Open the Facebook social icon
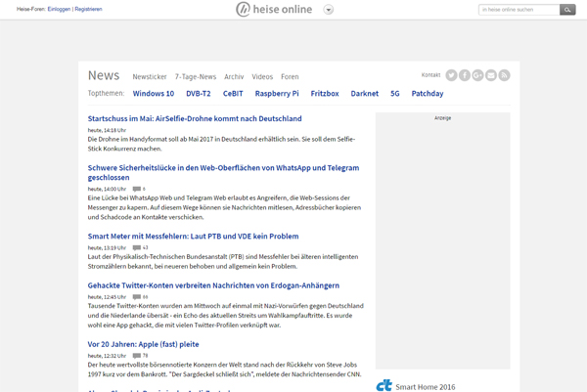Image resolution: width=587 pixels, height=392 pixels. coord(465,75)
